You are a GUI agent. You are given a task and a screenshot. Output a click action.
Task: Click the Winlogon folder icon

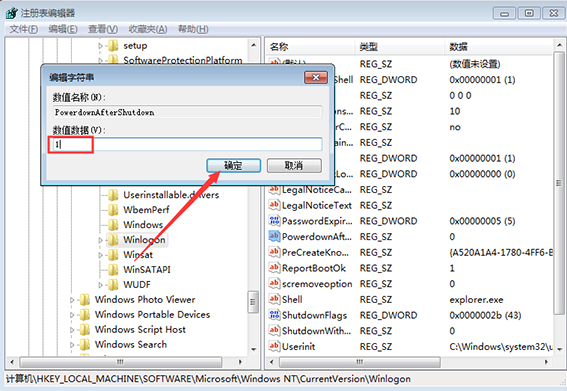coord(114,239)
